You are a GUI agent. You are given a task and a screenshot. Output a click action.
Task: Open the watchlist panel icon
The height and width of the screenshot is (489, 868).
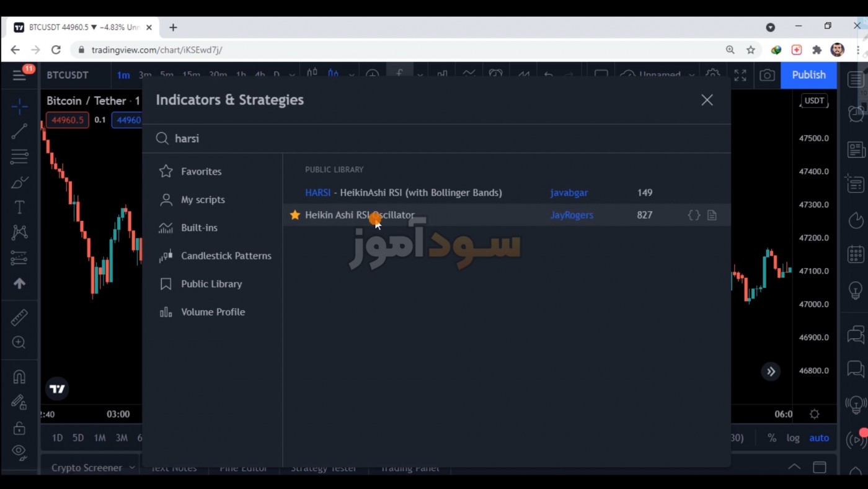(856, 80)
